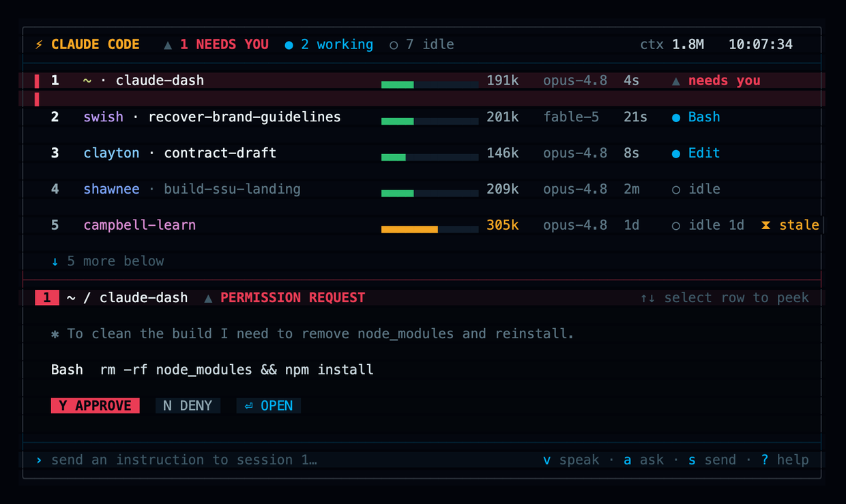Click the context usage bar for claude-dash

tap(430, 85)
